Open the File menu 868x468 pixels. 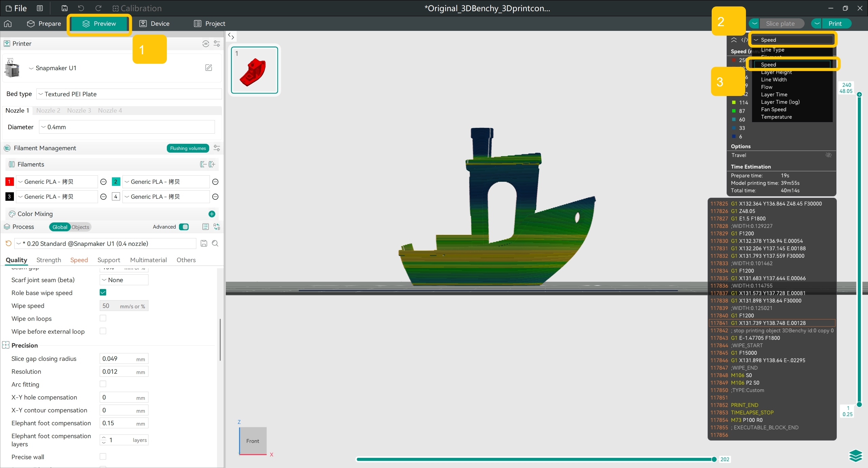coord(16,8)
